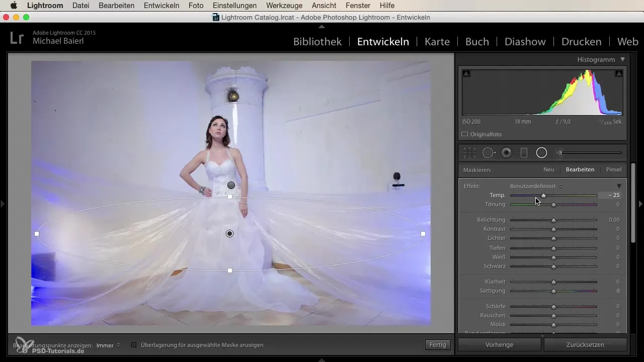The width and height of the screenshot is (644, 362).
Task: Toggle the filmstrip via bottom edge arrow
Action: 322,359
